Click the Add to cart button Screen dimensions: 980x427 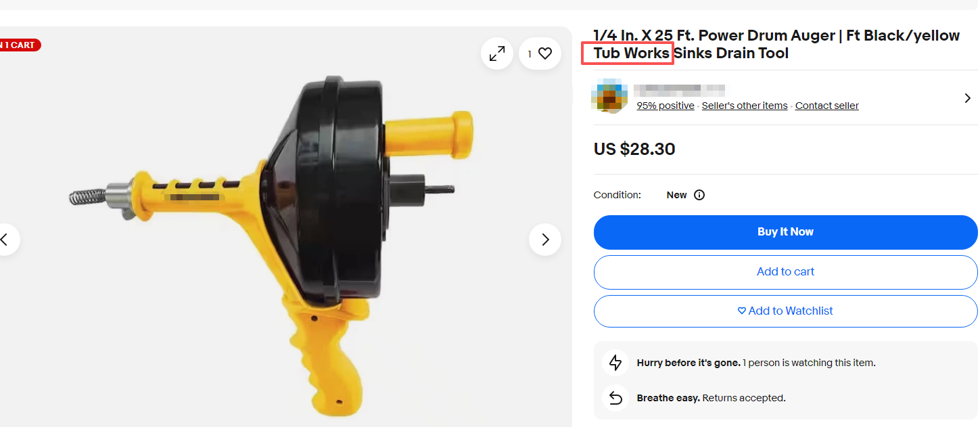click(x=785, y=272)
